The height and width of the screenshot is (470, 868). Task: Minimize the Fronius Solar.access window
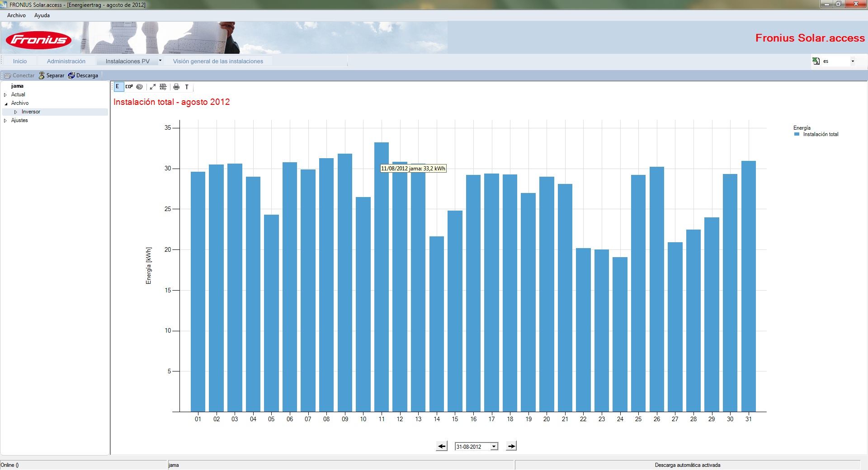click(827, 4)
